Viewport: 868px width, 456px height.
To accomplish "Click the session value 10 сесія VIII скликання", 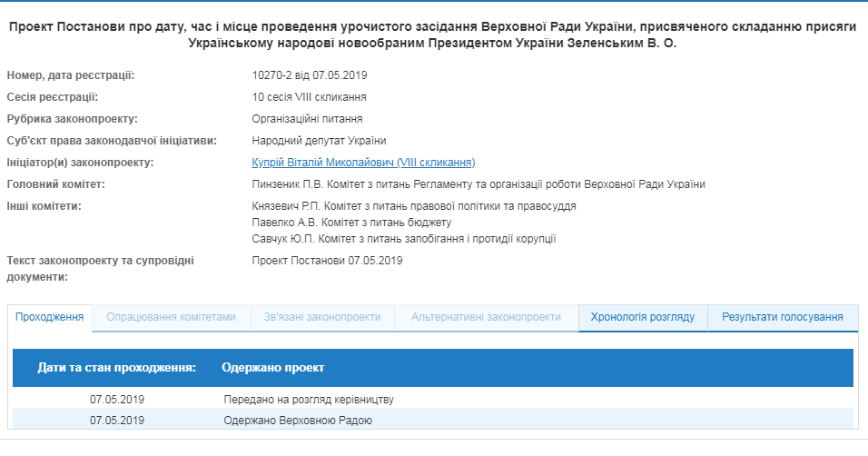I will click(310, 97).
